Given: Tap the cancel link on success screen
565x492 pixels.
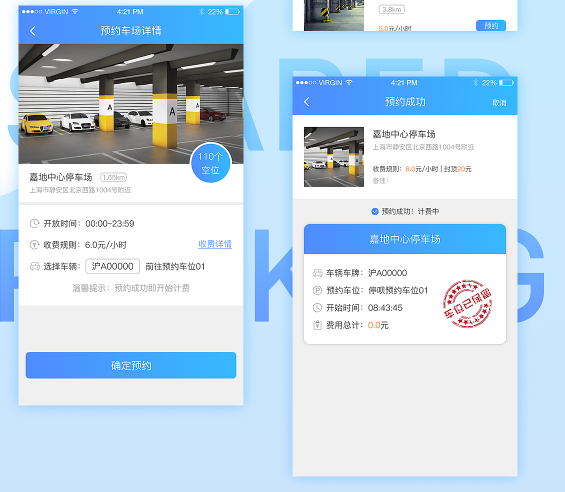Looking at the screenshot, I should click(x=499, y=103).
